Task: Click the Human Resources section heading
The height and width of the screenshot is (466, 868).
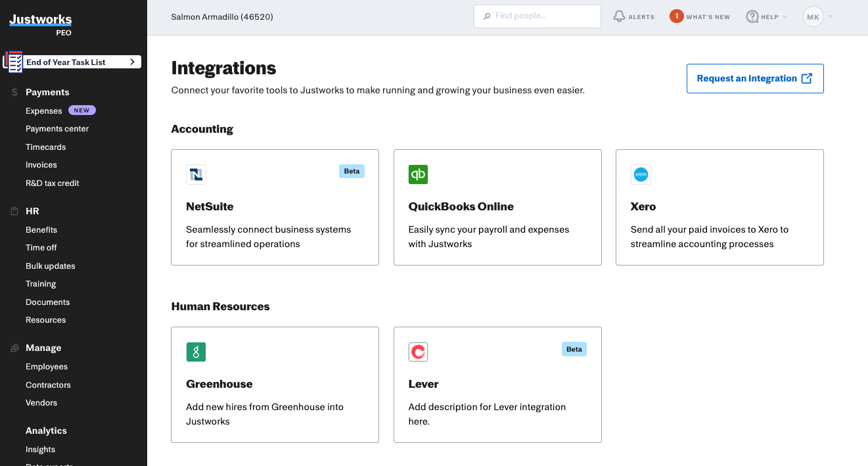Action: (220, 306)
